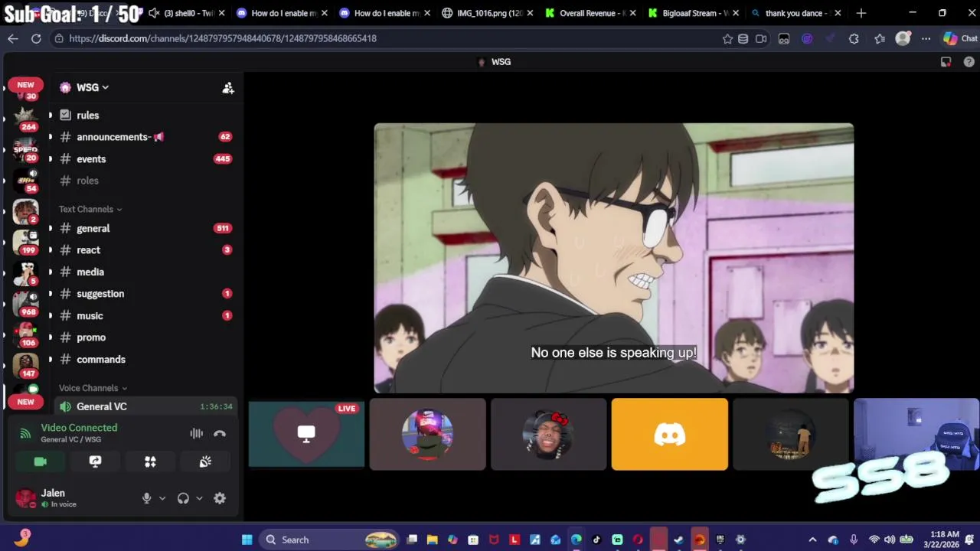
Task: Open browser menu three dots
Action: pos(926,38)
